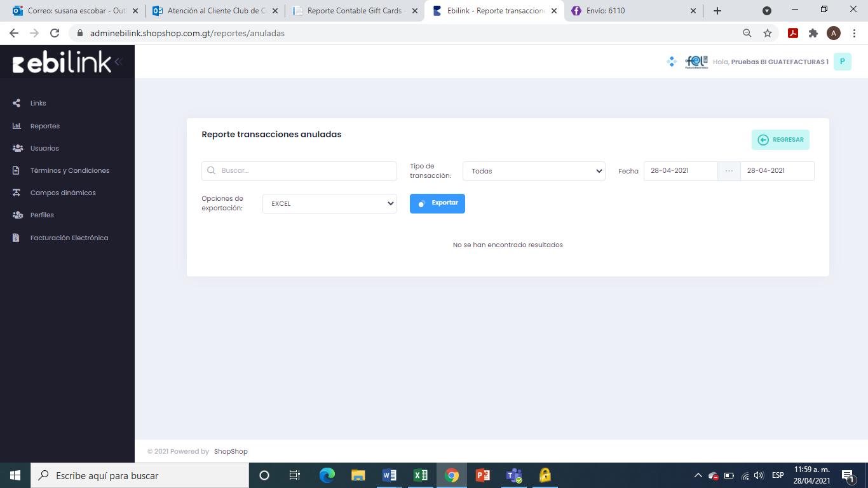Expand the Tipo de transacción dropdown
Image resolution: width=868 pixels, height=488 pixels.
[534, 171]
